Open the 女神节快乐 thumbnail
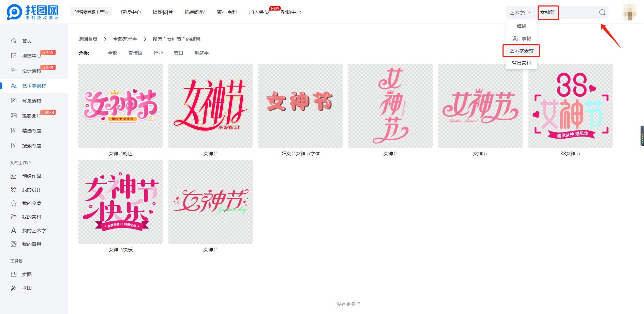644x314 pixels. (x=120, y=202)
